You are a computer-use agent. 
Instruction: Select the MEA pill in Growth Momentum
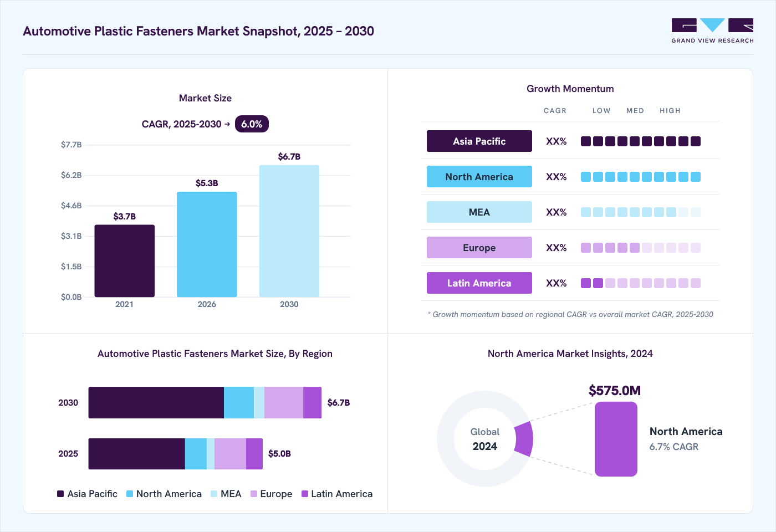point(479,212)
